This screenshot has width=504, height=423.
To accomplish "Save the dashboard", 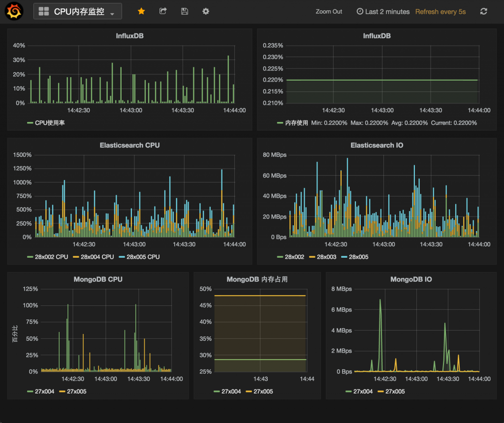I will (x=185, y=11).
